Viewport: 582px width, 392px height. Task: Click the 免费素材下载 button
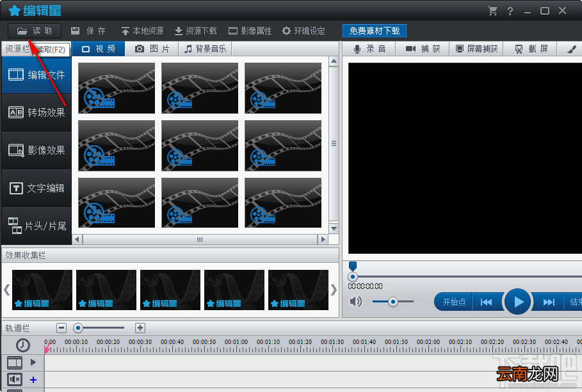pos(375,31)
